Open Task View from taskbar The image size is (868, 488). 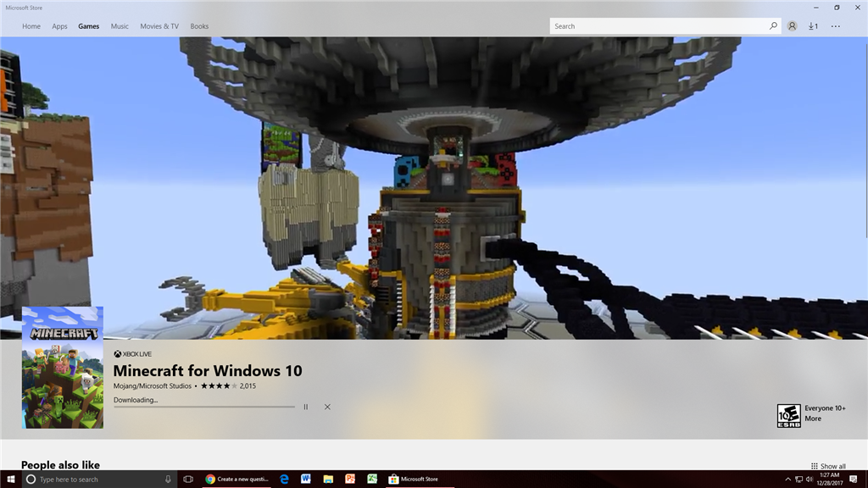[x=188, y=480]
